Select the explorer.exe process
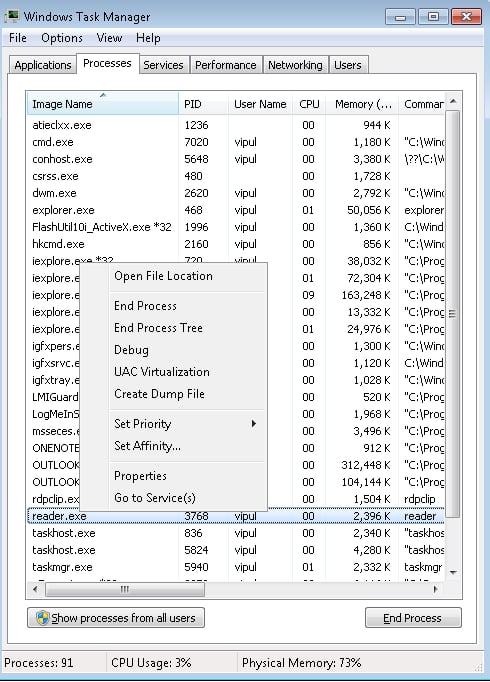The width and height of the screenshot is (490, 682). (x=236, y=210)
